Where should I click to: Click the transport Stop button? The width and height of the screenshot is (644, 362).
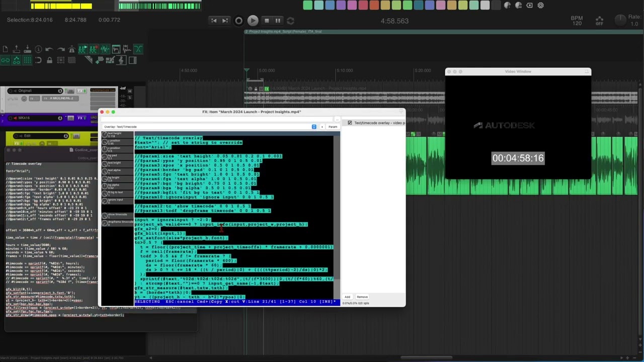tap(267, 21)
